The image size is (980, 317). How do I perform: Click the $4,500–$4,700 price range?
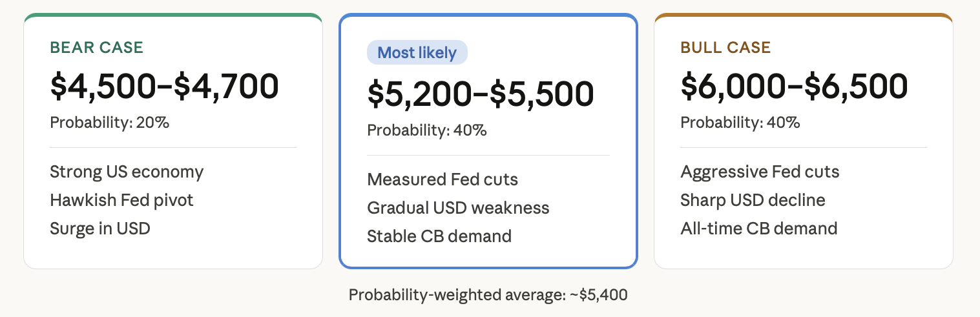tap(164, 86)
